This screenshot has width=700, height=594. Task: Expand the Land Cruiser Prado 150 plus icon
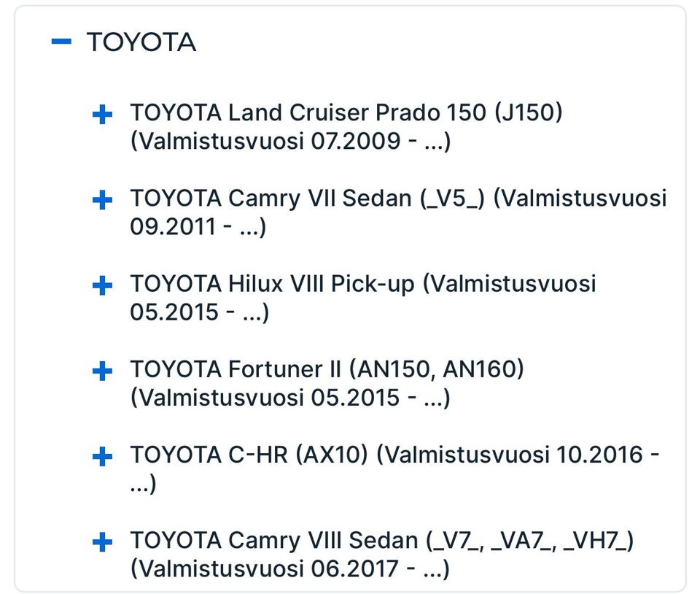click(103, 115)
